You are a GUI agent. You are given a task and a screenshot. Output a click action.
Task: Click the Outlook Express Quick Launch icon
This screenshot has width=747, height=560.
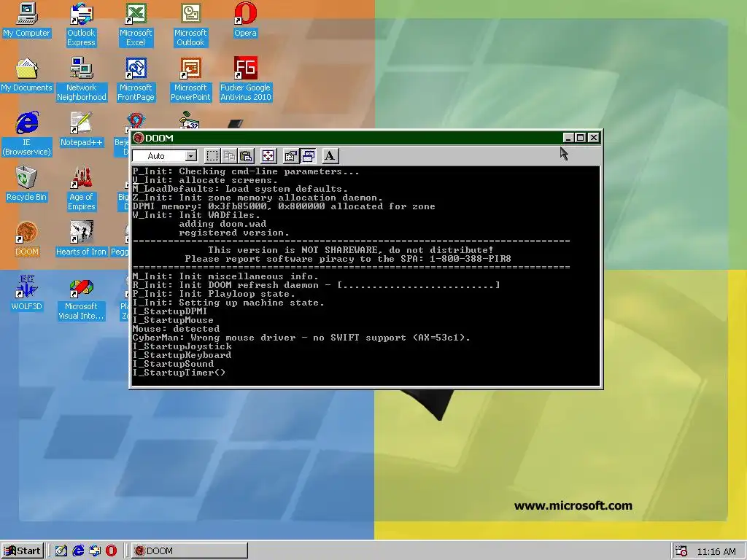pyautogui.click(x=95, y=551)
